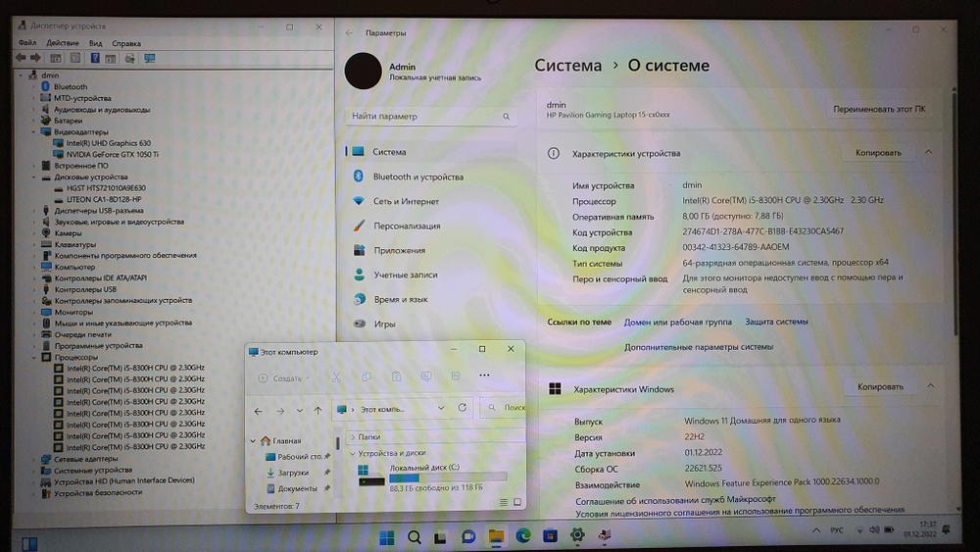Click the Создать button in File Explorer
Screen dimensions: 980x552
click(284, 378)
